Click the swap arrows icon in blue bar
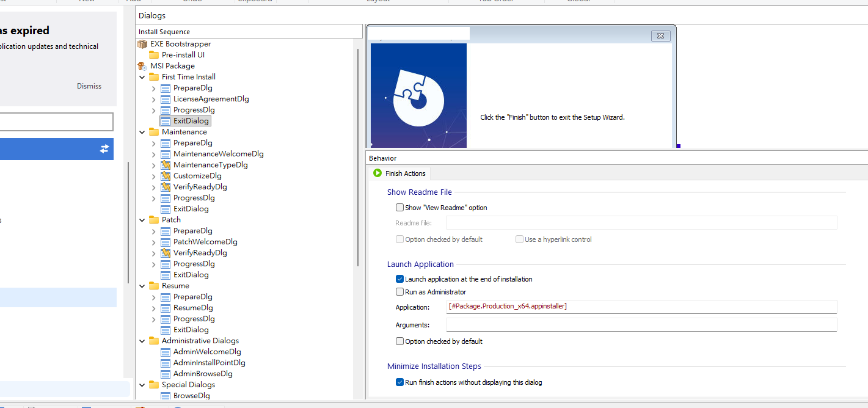868x408 pixels. tap(104, 149)
